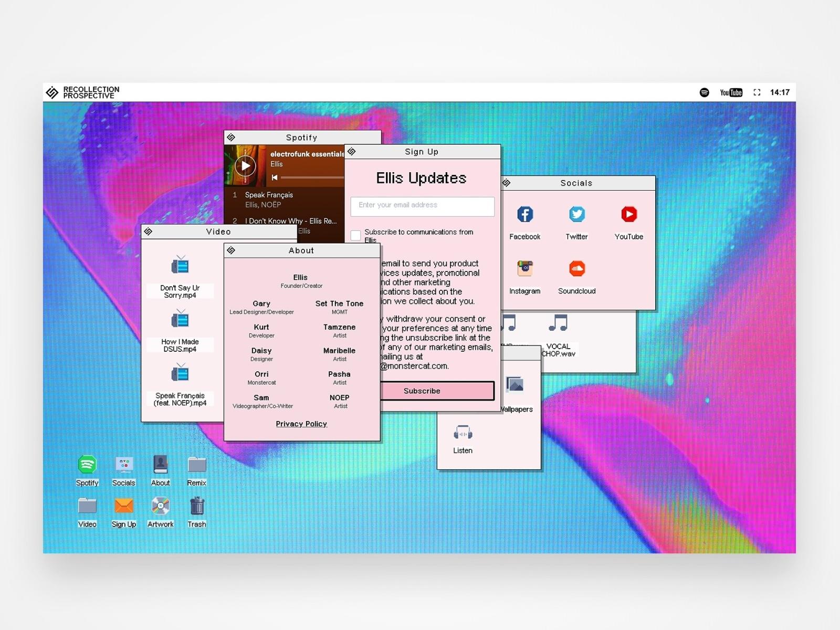This screenshot has height=630, width=840.
Task: Open the Artwork CD icon
Action: 160,506
